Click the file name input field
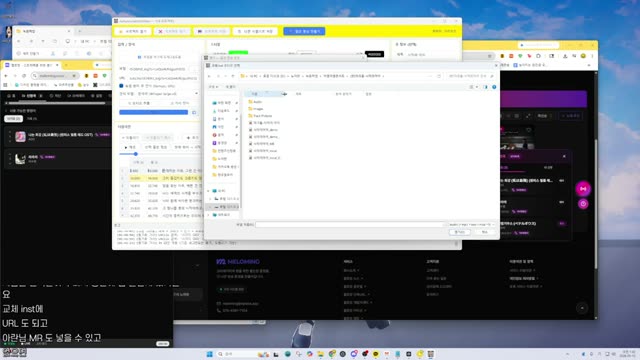The image size is (640, 360). tap(350, 224)
